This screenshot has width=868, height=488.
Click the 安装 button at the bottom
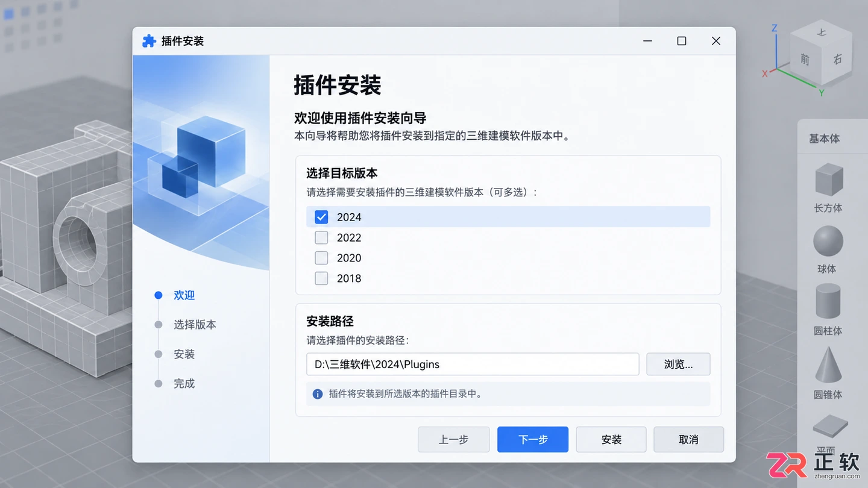pos(611,440)
